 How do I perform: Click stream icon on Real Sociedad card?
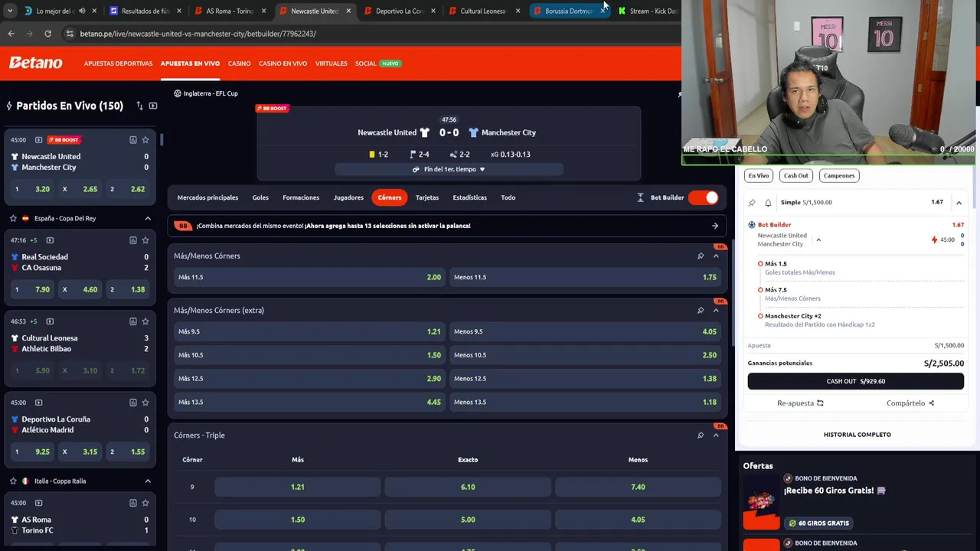pyautogui.click(x=50, y=240)
